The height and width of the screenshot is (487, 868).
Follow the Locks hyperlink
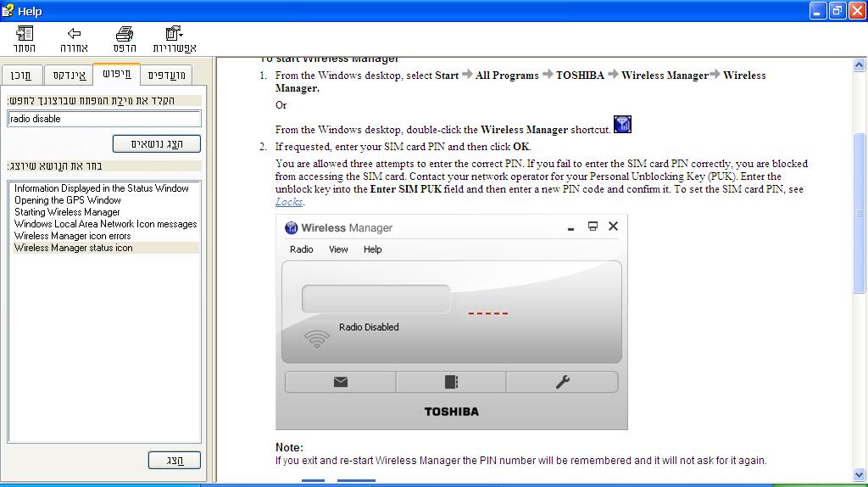pyautogui.click(x=289, y=202)
